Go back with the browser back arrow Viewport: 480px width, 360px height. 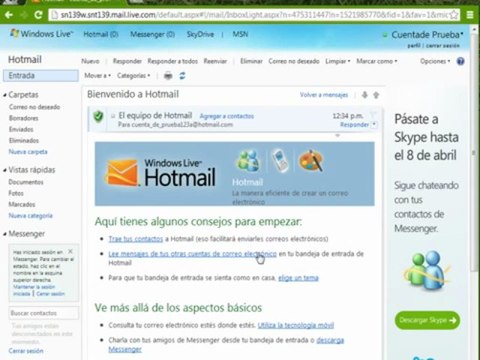click(9, 15)
